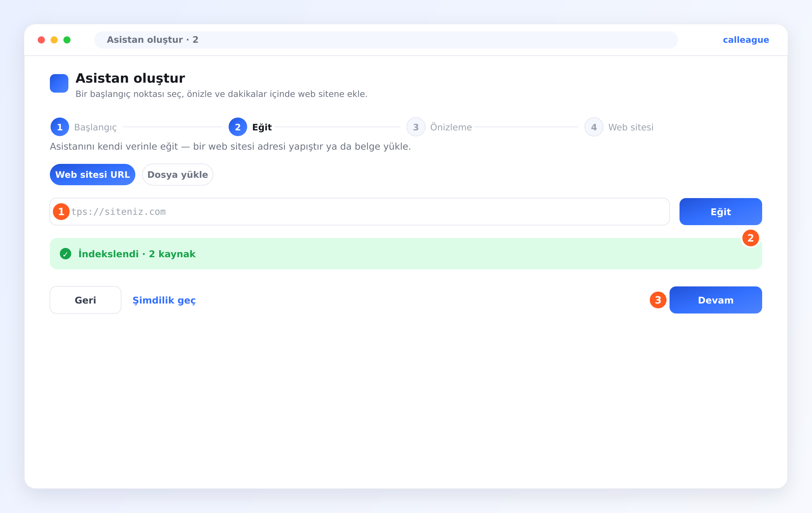Focus the website URL input field
This screenshot has width=812, height=513.
(x=360, y=212)
